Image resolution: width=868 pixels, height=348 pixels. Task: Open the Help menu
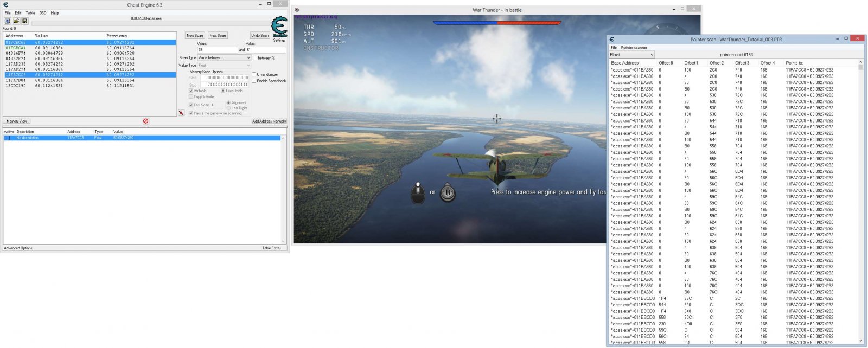point(55,13)
